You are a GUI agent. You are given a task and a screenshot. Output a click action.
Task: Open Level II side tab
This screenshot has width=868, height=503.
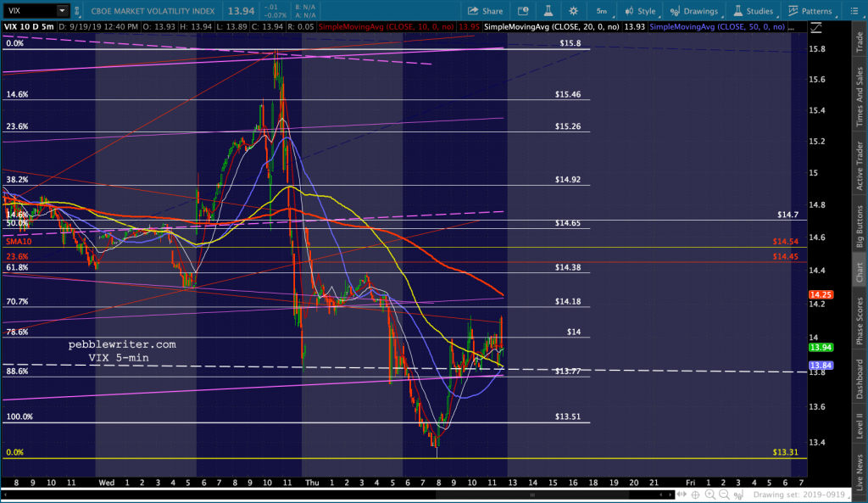coord(860,425)
